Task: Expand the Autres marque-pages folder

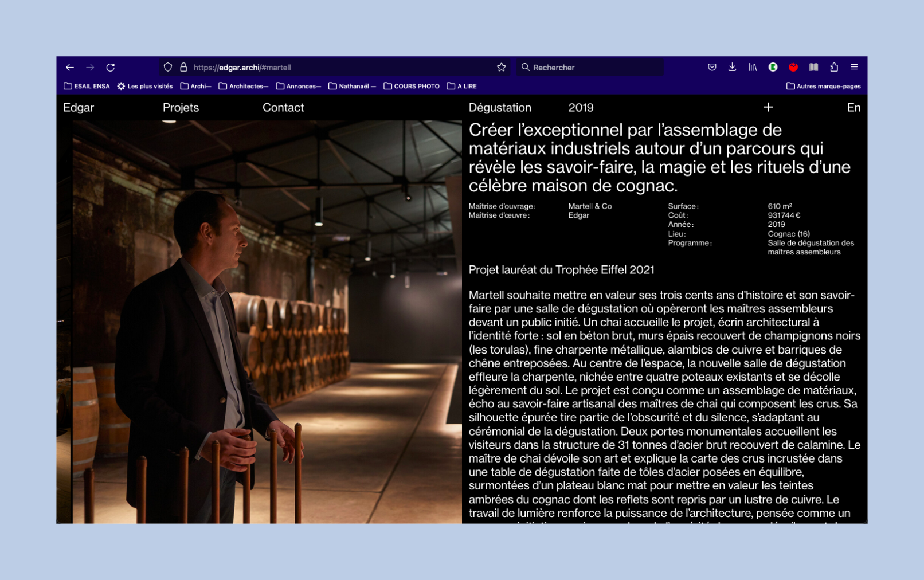Action: [x=824, y=87]
